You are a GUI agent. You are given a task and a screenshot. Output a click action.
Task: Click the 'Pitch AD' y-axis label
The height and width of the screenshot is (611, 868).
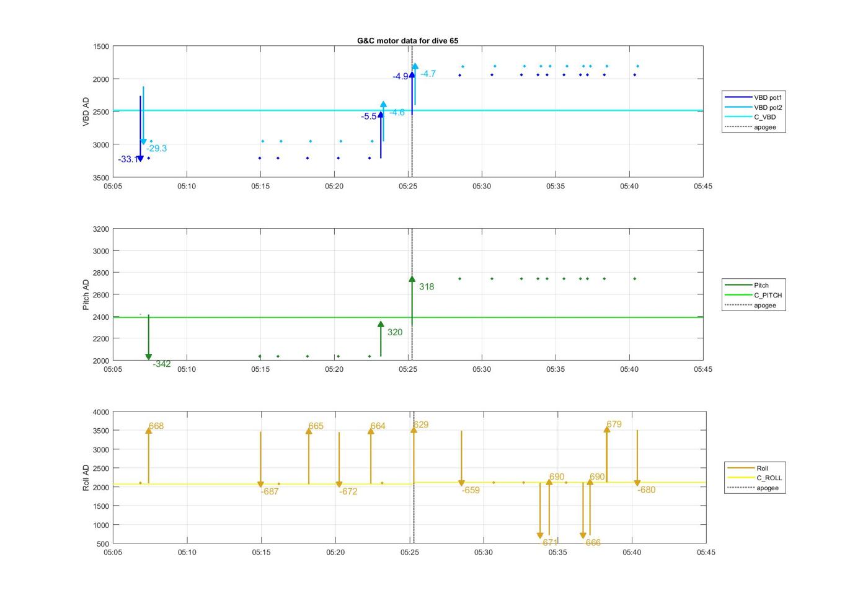(86, 294)
